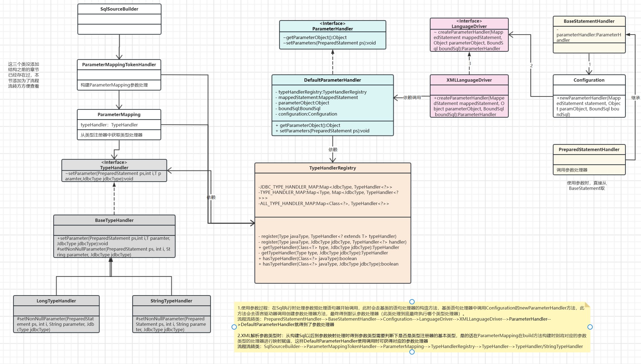The image size is (641, 364).
Task: Select the LongTypeHandler class title
Action: 56,301
